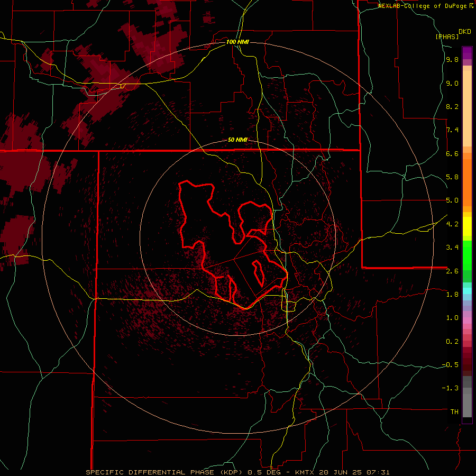
Task: Click the 20 JUN 25 date in the caption
Action: pos(341,472)
